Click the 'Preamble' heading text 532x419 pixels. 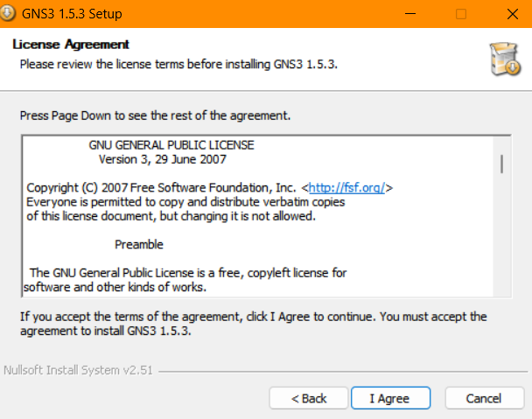[x=139, y=244]
